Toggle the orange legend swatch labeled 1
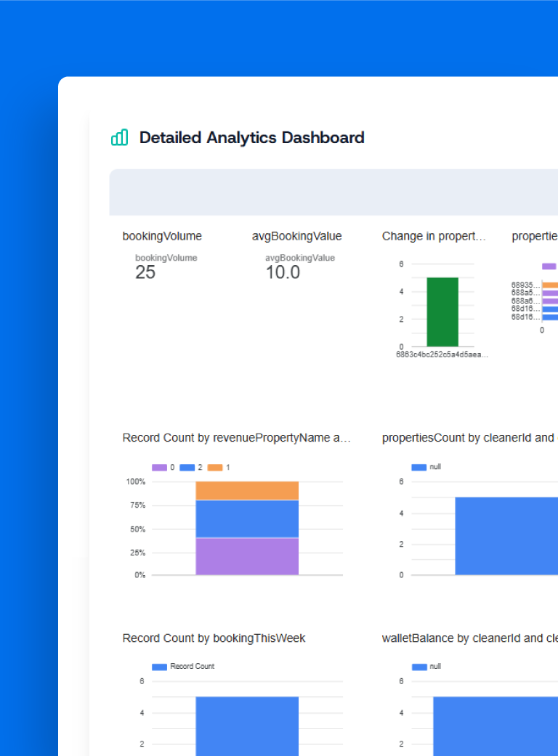558x756 pixels. tap(214, 468)
